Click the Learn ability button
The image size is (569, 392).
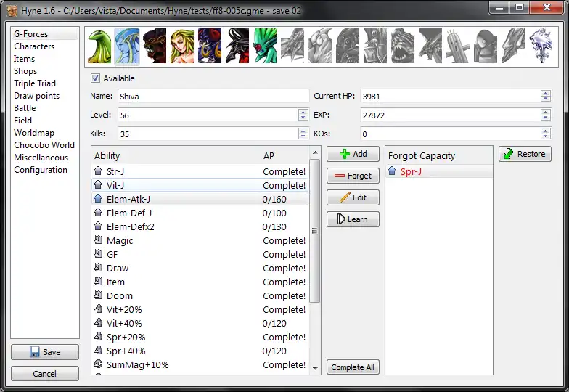click(353, 219)
